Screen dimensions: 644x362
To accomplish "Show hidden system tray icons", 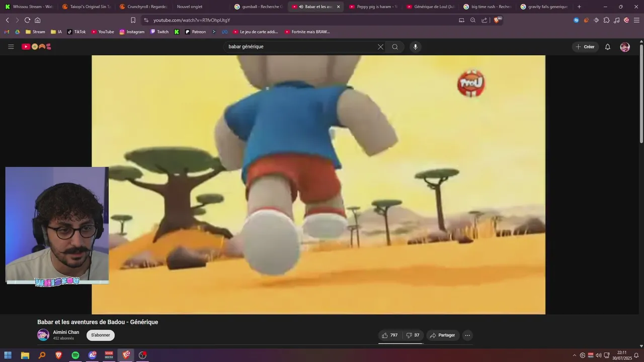I will 575,355.
